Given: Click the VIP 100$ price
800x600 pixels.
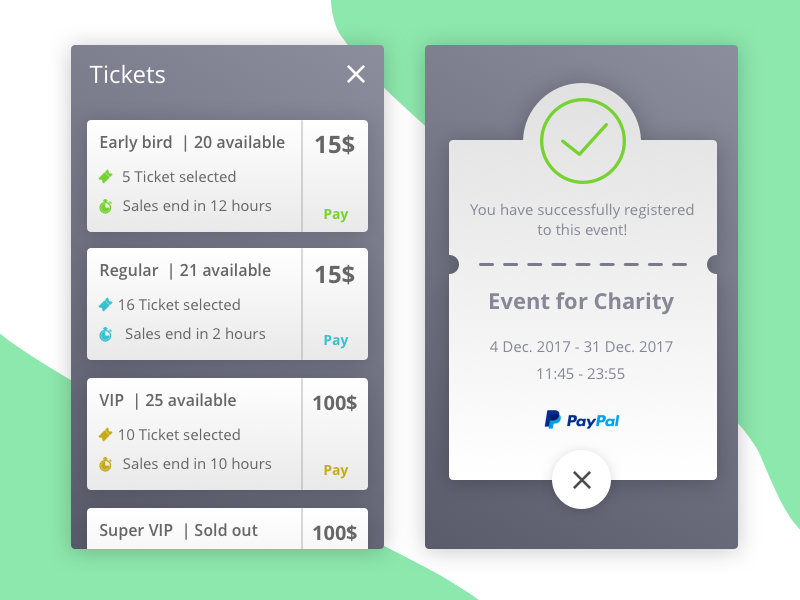Looking at the screenshot, I should (335, 404).
